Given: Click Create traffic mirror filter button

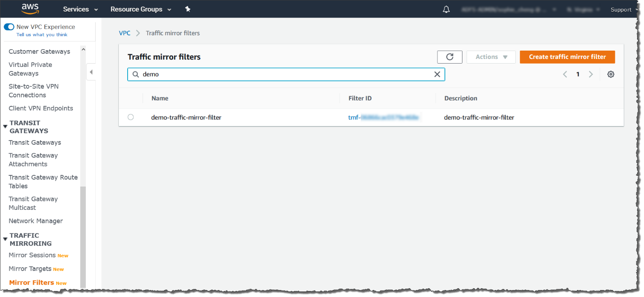Looking at the screenshot, I should pyautogui.click(x=567, y=57).
